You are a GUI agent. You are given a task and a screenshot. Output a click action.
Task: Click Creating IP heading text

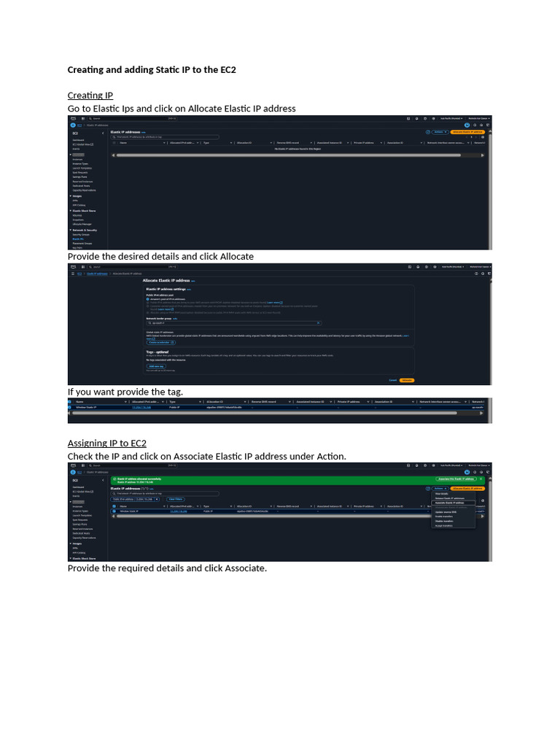tap(90, 96)
